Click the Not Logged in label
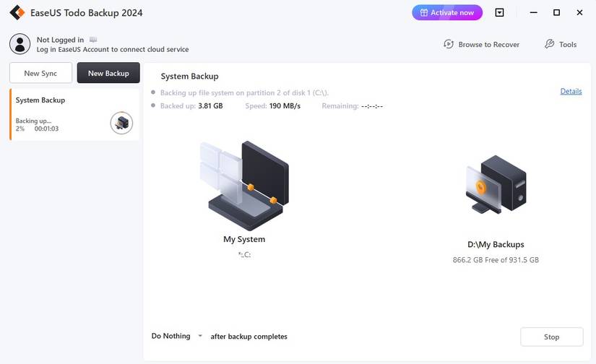The width and height of the screenshot is (596, 364). click(x=60, y=40)
